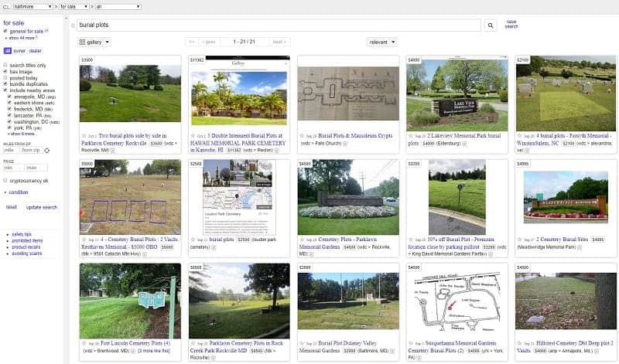
Task: Favorite the 2 Lakeview Memorial Park listing star
Action: [410, 134]
